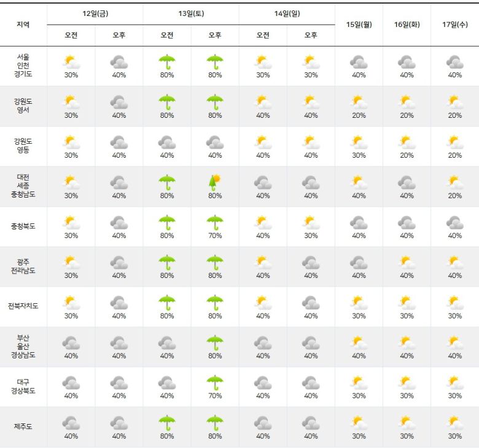Click the umbrella-with-sun icon for 대전 세종 충청남도
Image resolution: width=479 pixels, height=448 pixels.
[x=214, y=182]
